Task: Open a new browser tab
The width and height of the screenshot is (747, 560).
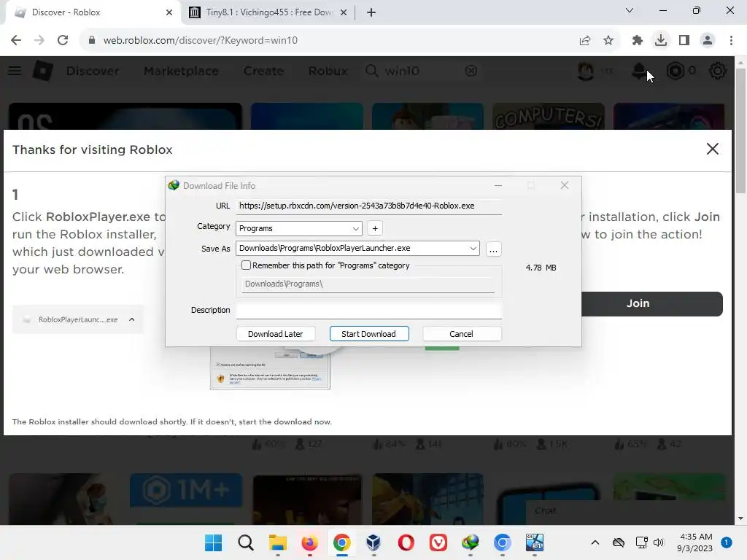Action: (x=371, y=12)
